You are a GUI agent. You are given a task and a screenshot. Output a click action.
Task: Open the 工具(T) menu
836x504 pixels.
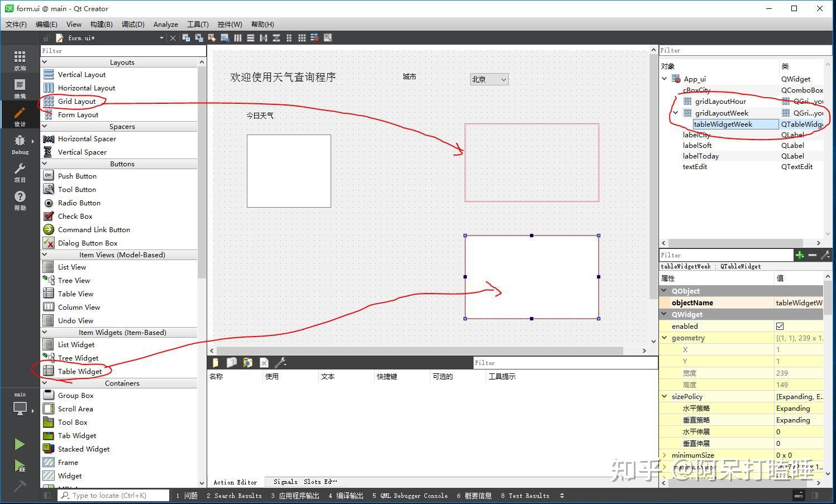point(198,24)
